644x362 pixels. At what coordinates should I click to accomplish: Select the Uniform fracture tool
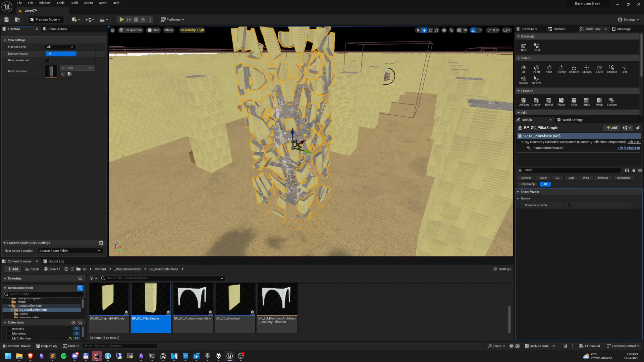[x=523, y=102]
